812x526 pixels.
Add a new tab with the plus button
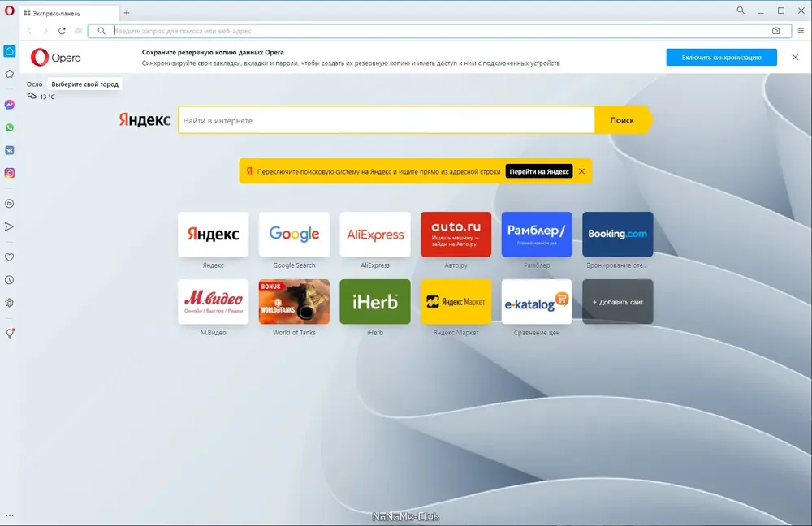[127, 13]
